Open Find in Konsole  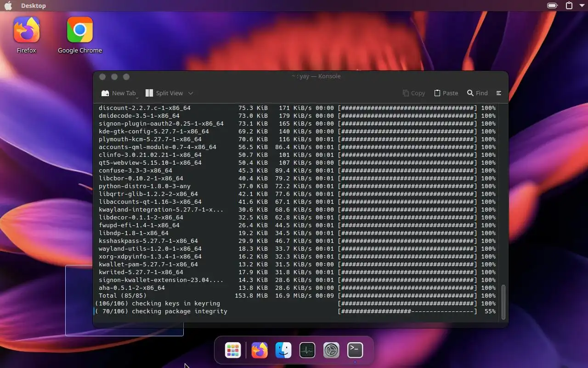pyautogui.click(x=478, y=93)
